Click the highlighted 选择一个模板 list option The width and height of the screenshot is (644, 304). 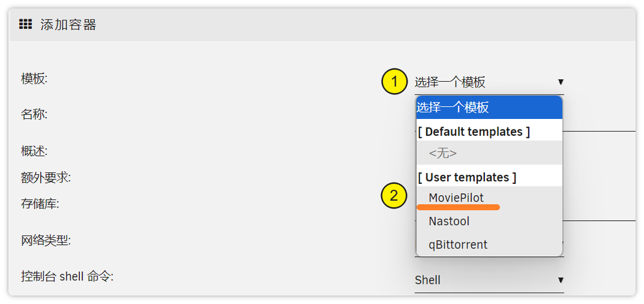coord(453,108)
